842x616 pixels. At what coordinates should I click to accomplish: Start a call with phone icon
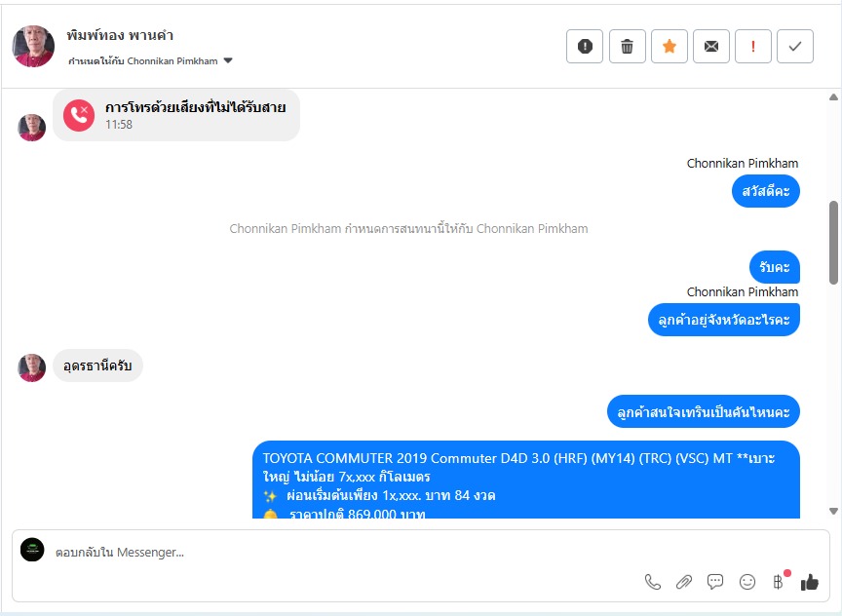click(652, 582)
